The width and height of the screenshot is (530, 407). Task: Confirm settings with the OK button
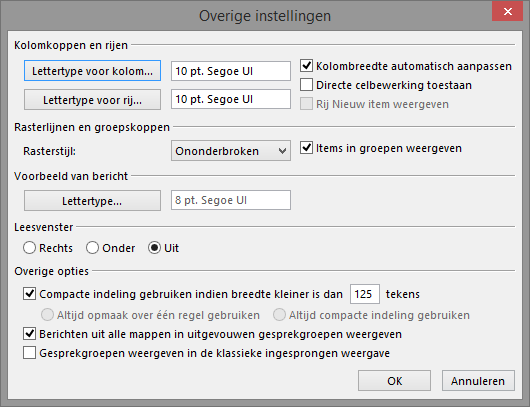(x=394, y=381)
